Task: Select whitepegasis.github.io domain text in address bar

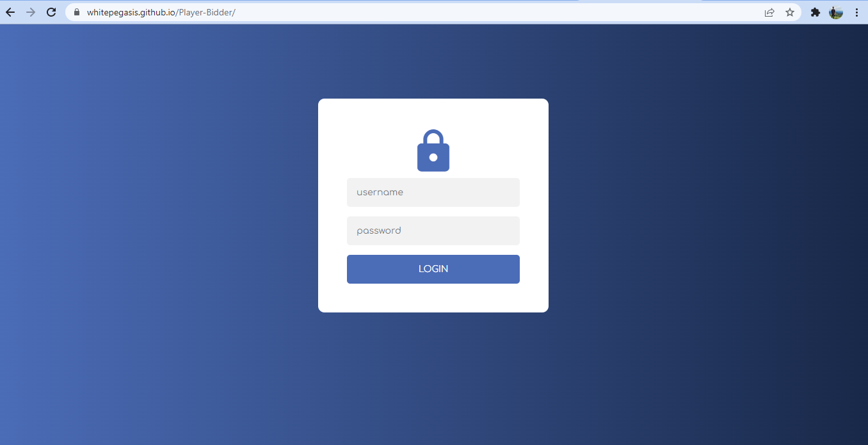Action: (131, 12)
